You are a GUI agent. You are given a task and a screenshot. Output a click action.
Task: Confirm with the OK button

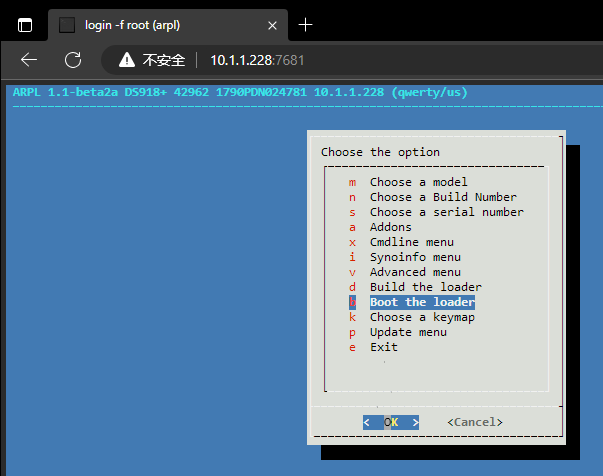[391, 422]
